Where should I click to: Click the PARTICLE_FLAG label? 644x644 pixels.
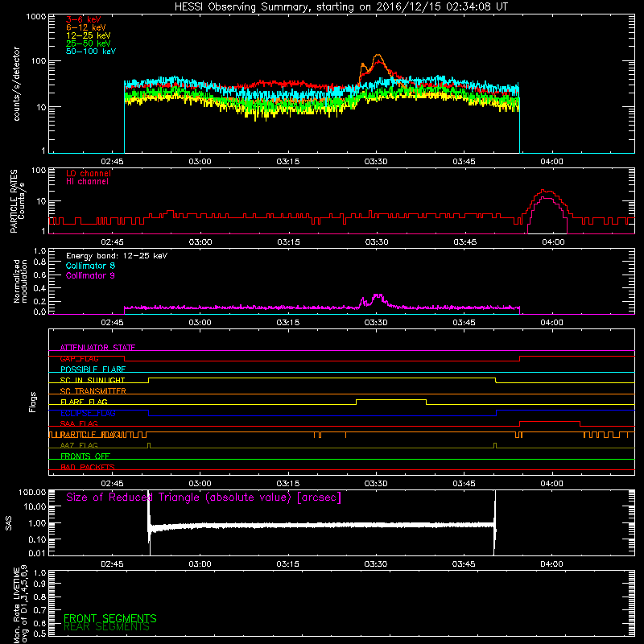[x=90, y=435]
